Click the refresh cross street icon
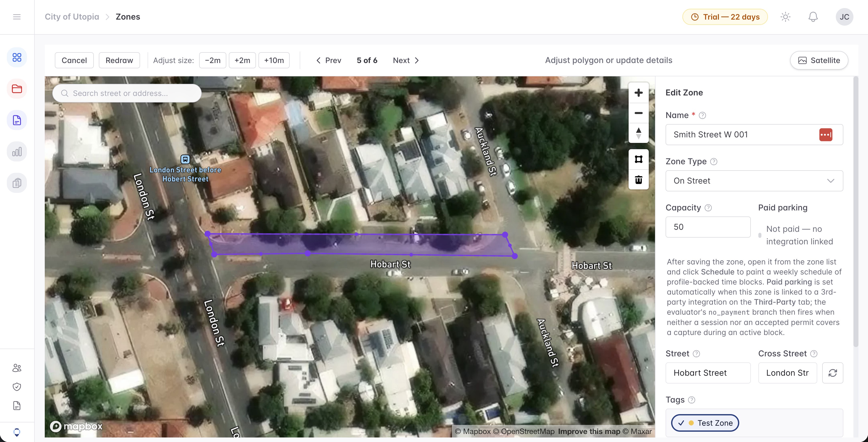This screenshot has width=868, height=442. click(832, 373)
